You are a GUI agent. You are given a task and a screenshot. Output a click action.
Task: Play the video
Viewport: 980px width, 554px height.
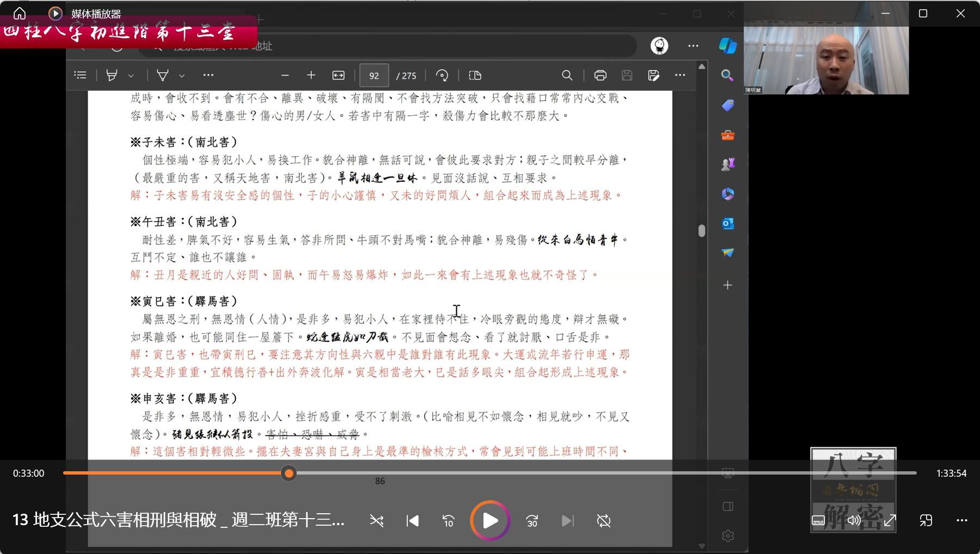[x=490, y=521]
